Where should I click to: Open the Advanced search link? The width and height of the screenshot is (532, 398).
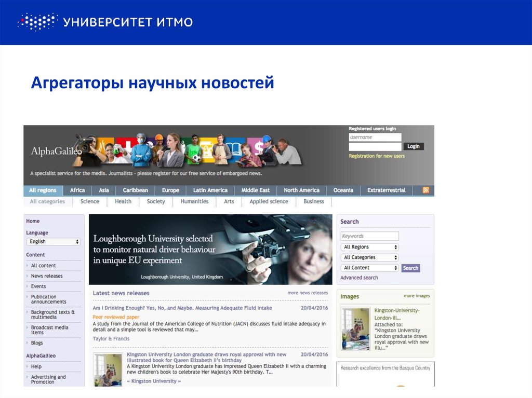(359, 277)
